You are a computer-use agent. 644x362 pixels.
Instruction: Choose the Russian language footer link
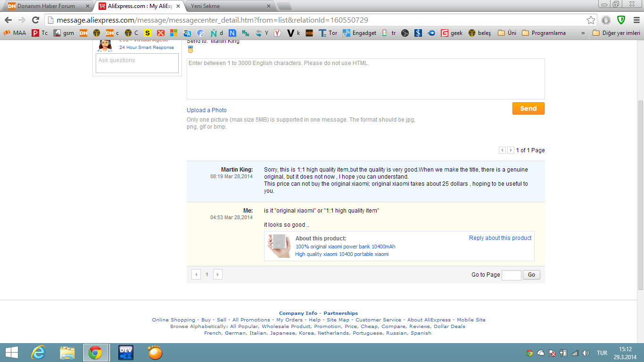pos(397,333)
